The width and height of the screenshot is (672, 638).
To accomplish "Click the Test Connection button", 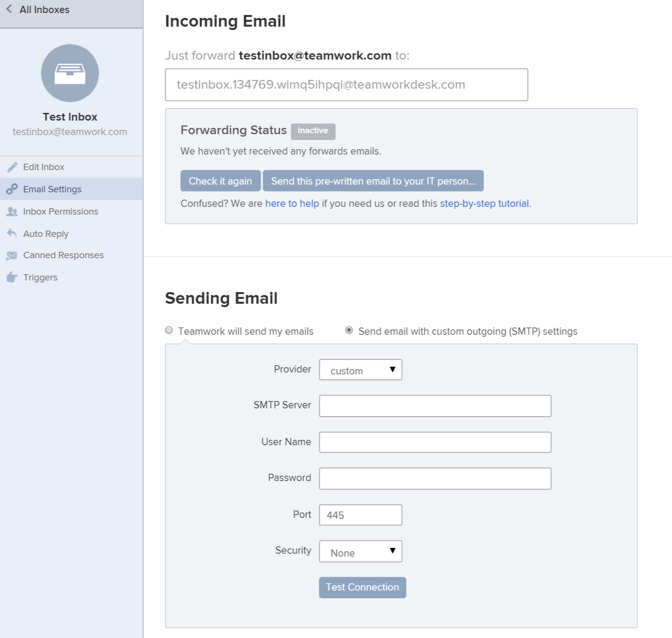I will pos(362,588).
